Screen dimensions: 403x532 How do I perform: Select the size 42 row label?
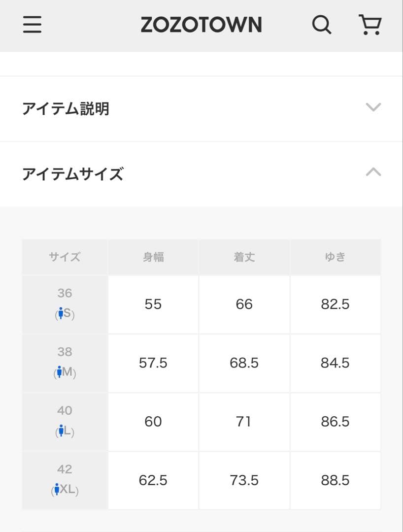tap(65, 469)
